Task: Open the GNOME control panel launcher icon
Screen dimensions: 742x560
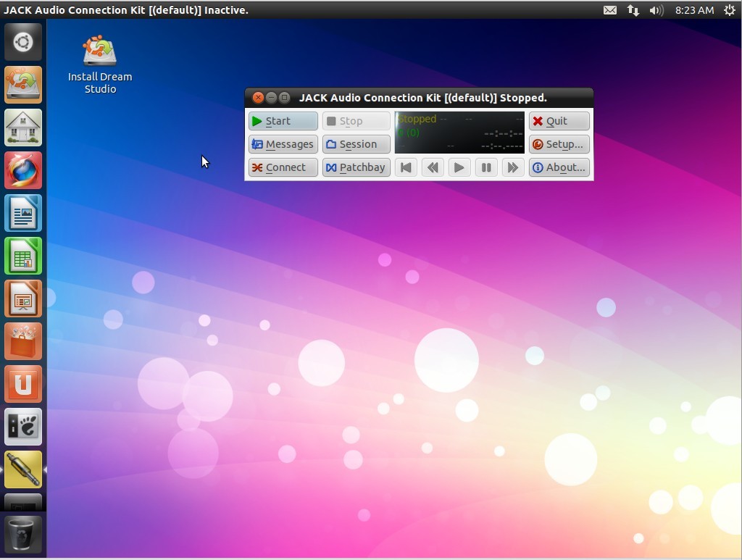Action: (x=23, y=427)
